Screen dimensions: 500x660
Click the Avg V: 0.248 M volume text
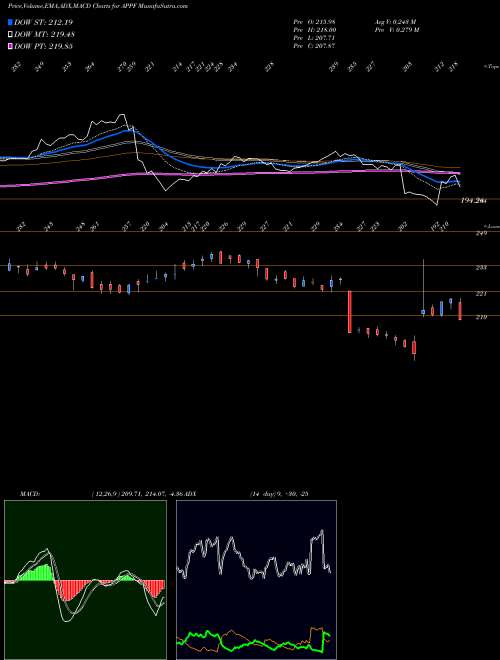tap(395, 21)
